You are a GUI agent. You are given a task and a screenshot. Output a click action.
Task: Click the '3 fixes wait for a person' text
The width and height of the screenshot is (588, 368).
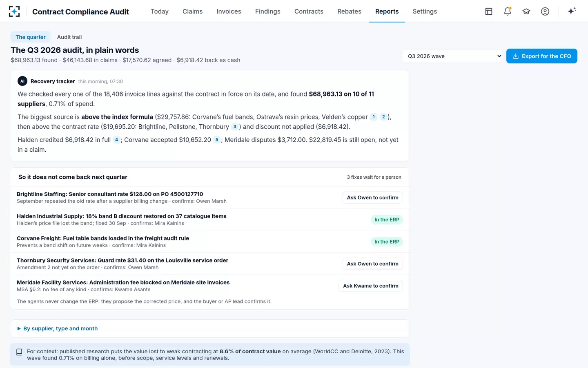[x=374, y=177]
